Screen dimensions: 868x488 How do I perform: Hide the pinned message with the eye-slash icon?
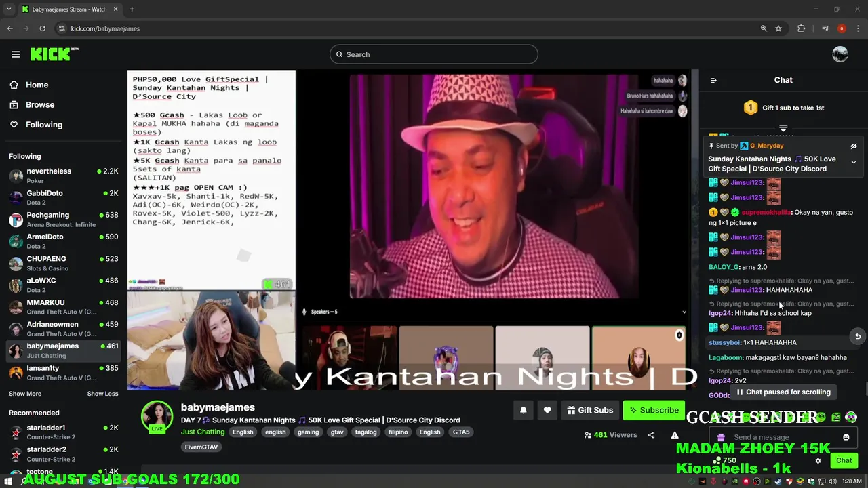click(854, 146)
